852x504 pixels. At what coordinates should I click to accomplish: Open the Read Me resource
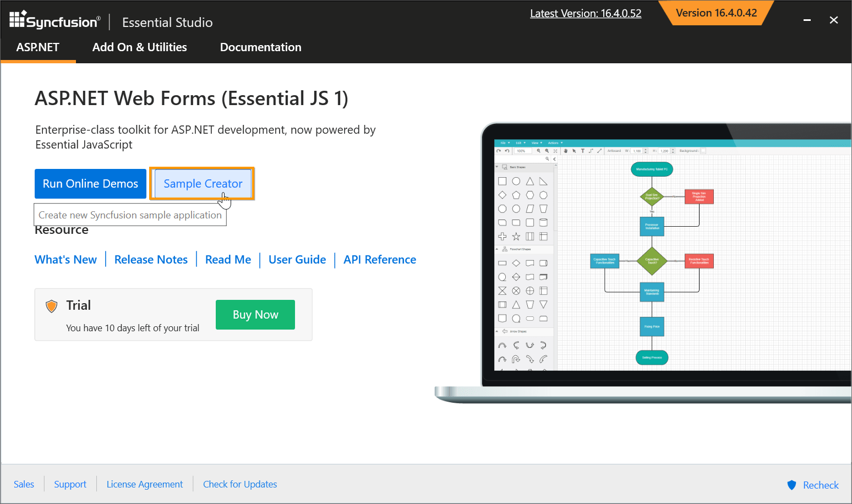point(228,260)
